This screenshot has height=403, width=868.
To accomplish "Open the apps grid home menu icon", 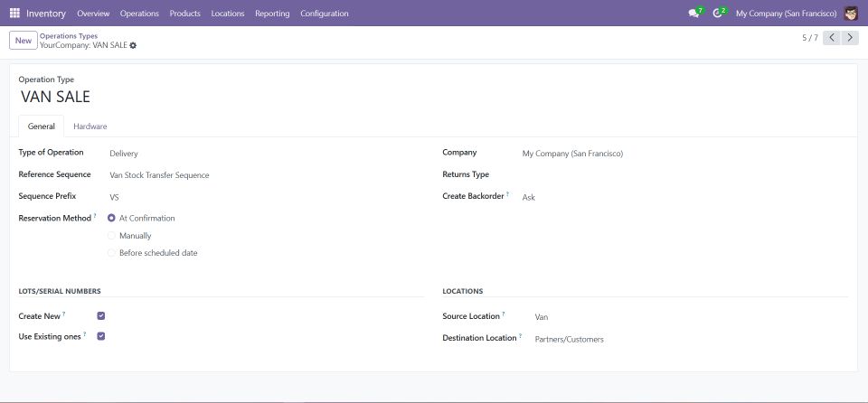I will click(x=14, y=14).
